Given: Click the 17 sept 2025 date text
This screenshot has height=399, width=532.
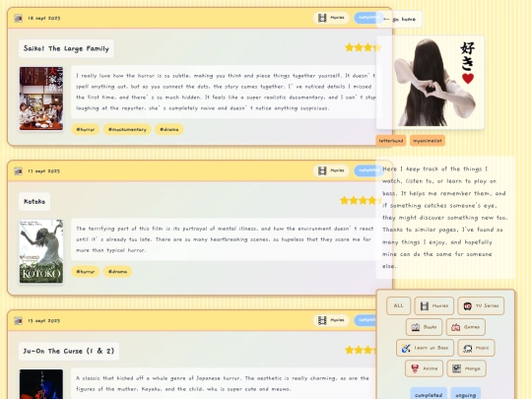Looking at the screenshot, I should 43,171.
